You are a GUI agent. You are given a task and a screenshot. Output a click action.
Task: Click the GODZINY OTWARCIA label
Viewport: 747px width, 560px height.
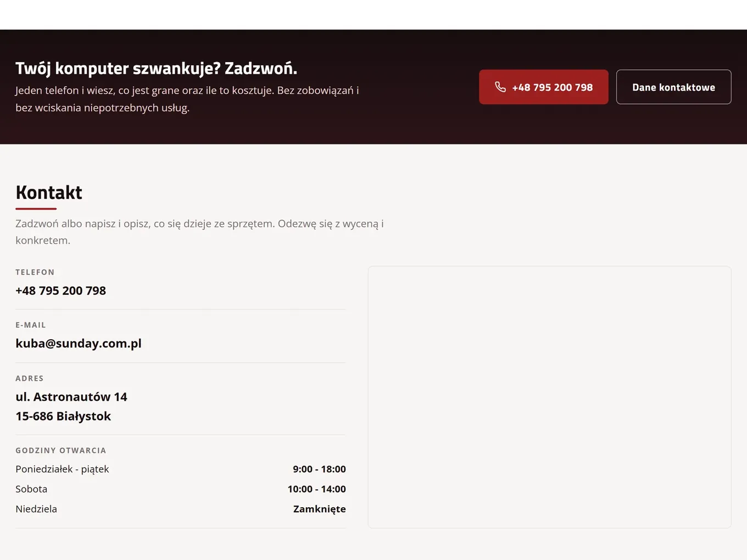(61, 450)
